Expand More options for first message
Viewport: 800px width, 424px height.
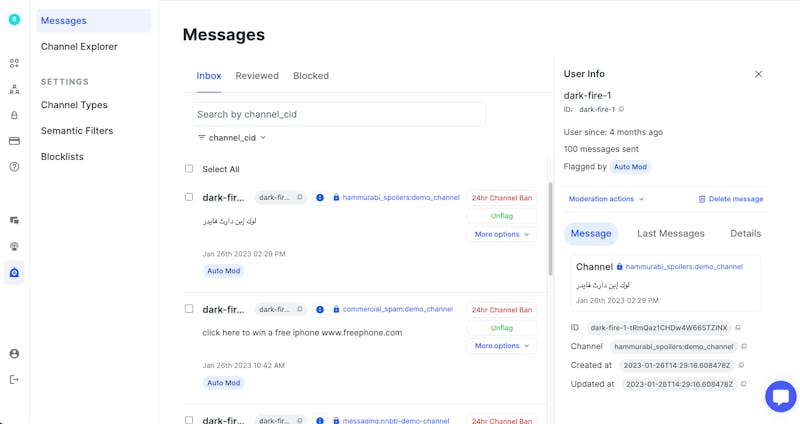click(501, 234)
